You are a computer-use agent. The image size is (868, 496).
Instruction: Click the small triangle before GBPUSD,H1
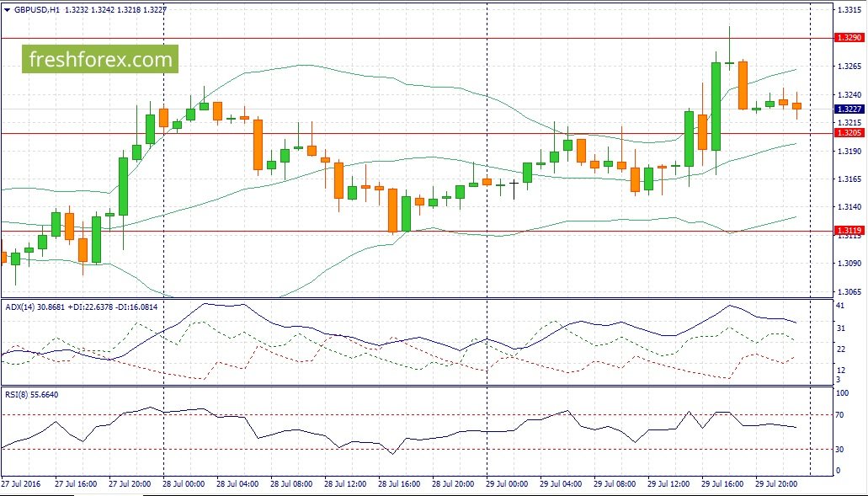point(7,9)
